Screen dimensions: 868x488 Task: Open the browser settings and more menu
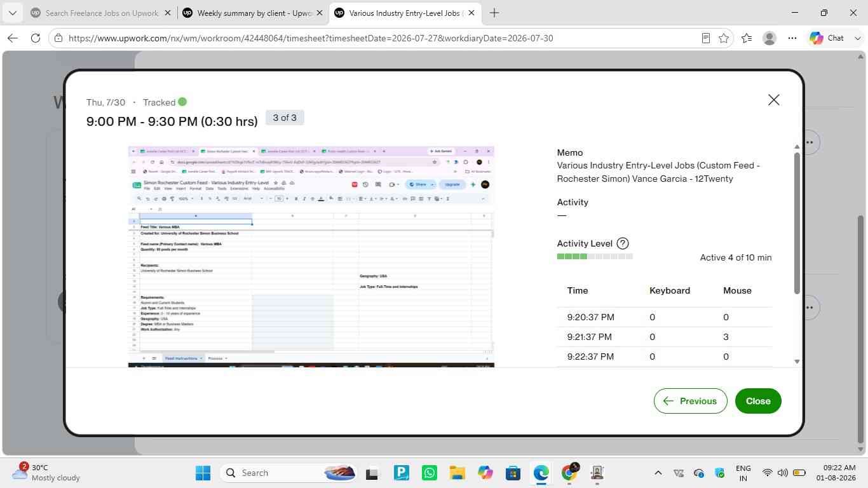pyautogui.click(x=792, y=38)
